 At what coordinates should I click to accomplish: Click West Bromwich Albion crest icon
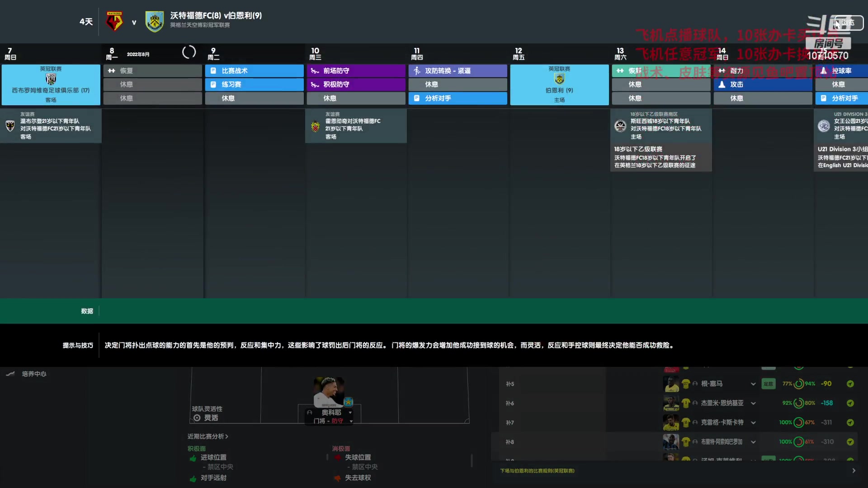click(x=51, y=79)
